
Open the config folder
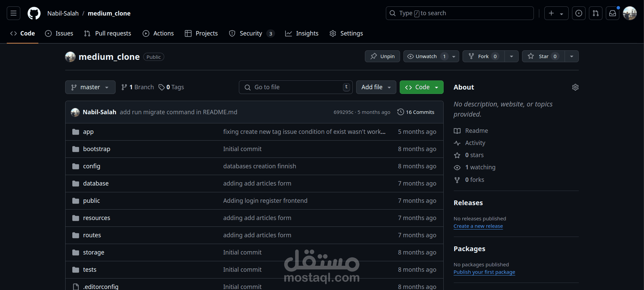92,166
